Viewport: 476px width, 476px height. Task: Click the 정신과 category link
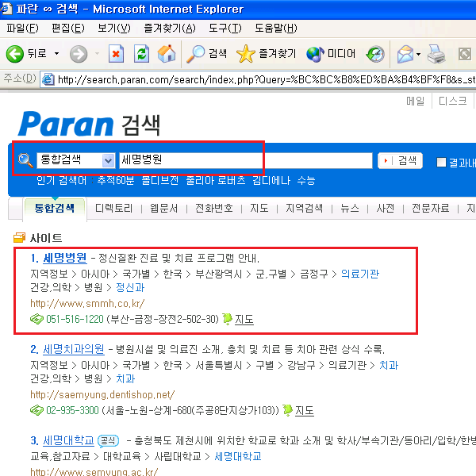(x=130, y=287)
